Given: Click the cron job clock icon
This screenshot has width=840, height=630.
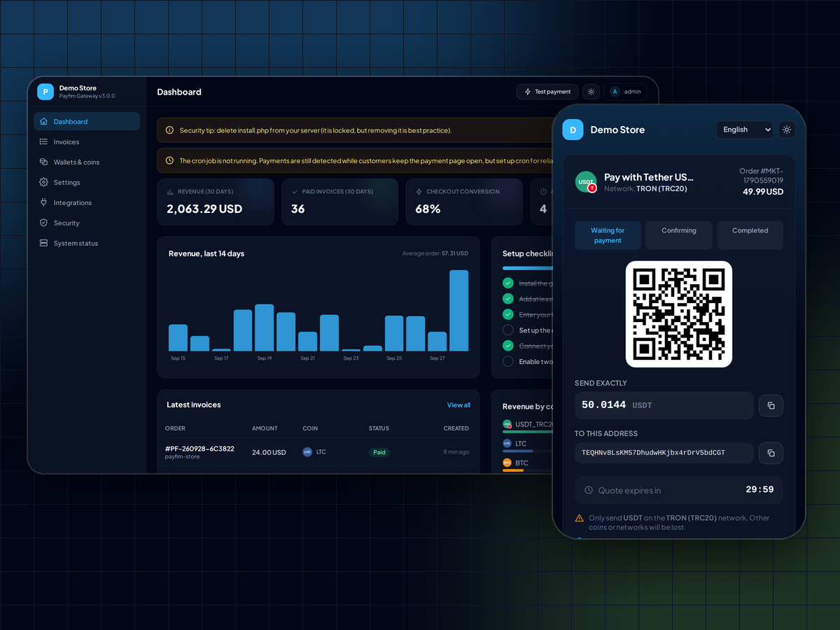Looking at the screenshot, I should [x=169, y=160].
